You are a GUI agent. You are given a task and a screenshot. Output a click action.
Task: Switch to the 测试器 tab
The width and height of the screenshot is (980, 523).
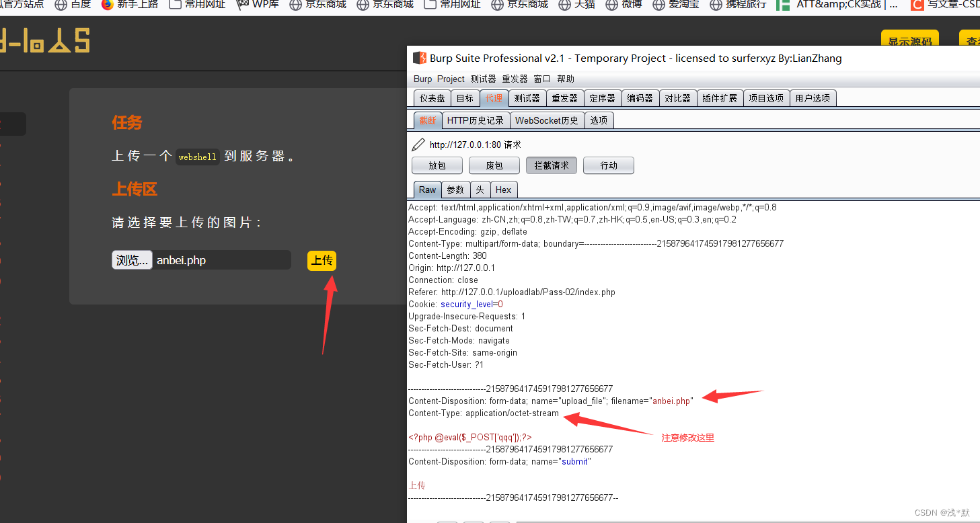[x=527, y=98]
